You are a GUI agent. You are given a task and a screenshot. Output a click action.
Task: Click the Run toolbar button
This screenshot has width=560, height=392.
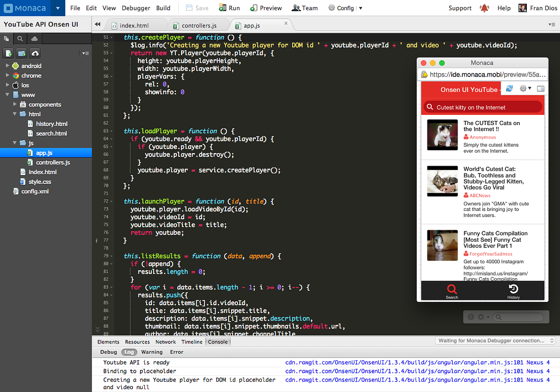pos(230,8)
